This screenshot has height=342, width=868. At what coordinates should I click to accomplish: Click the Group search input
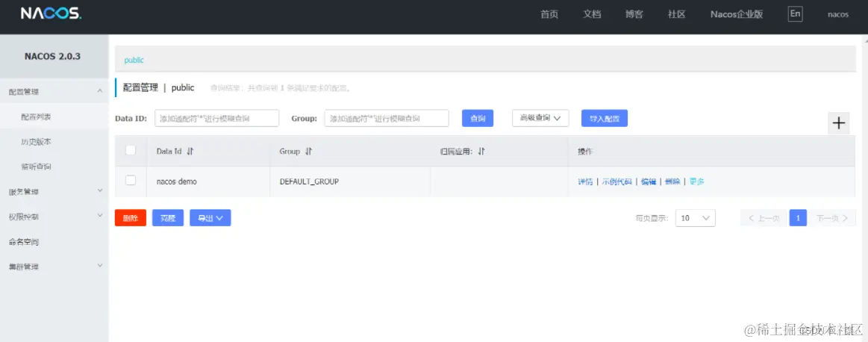pos(387,118)
